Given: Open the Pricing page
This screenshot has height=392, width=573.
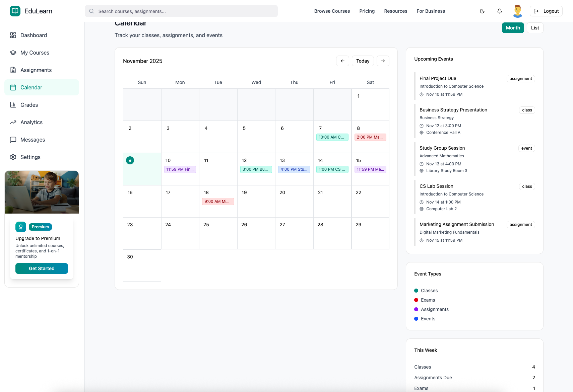Looking at the screenshot, I should pos(367,11).
